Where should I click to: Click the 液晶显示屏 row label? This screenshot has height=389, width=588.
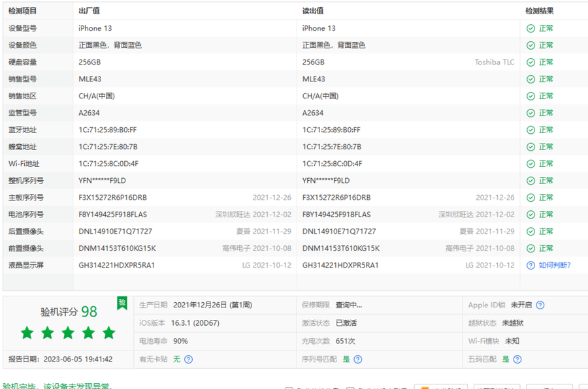(x=26, y=266)
